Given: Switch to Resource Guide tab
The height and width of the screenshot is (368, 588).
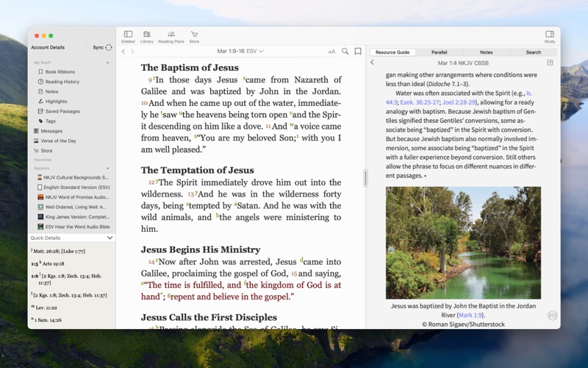Looking at the screenshot, I should 392,52.
